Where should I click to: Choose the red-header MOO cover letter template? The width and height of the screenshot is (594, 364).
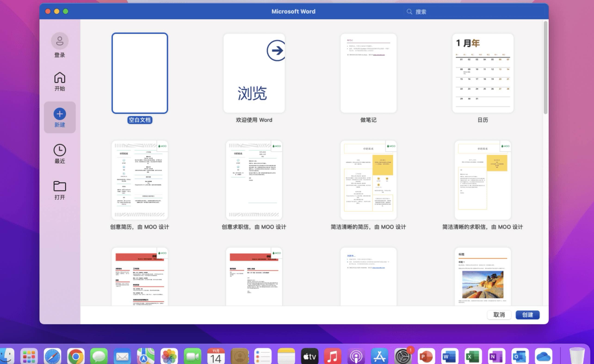[254, 277]
